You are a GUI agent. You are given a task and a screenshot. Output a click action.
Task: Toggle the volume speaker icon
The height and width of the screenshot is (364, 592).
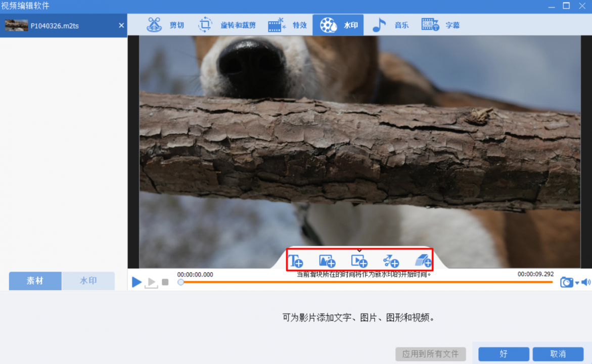585,282
